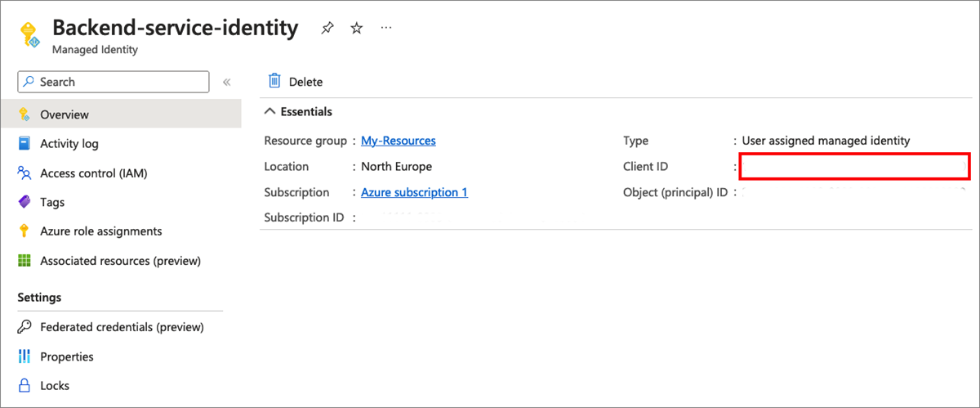Pin the Backend-service-identity resource
Viewport: 980px width, 408px height.
[x=327, y=29]
